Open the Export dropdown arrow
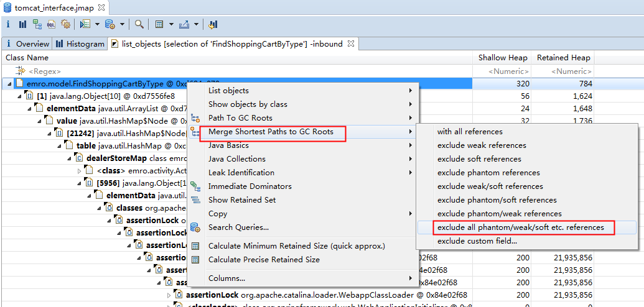The height and width of the screenshot is (307, 644). click(196, 25)
